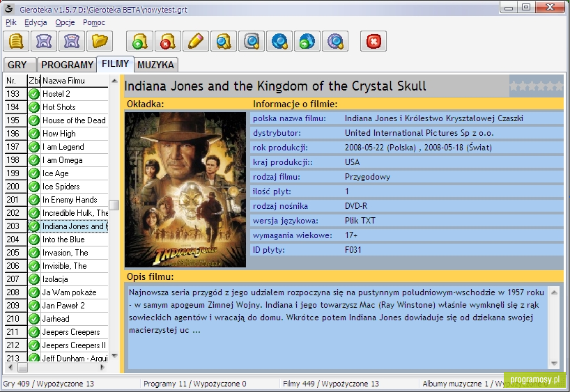This screenshot has height=392, width=570.
Task: Click the globe with green arrow icon
Action: (x=307, y=41)
